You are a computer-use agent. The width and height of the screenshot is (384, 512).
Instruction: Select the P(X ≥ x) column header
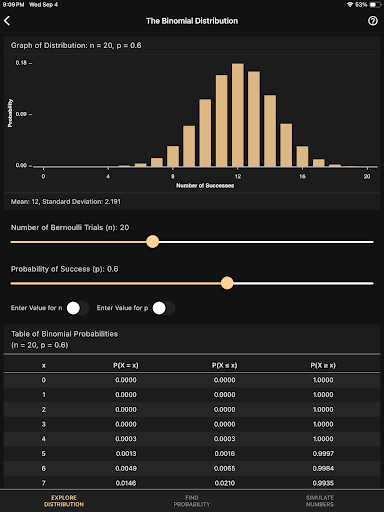[x=323, y=365]
